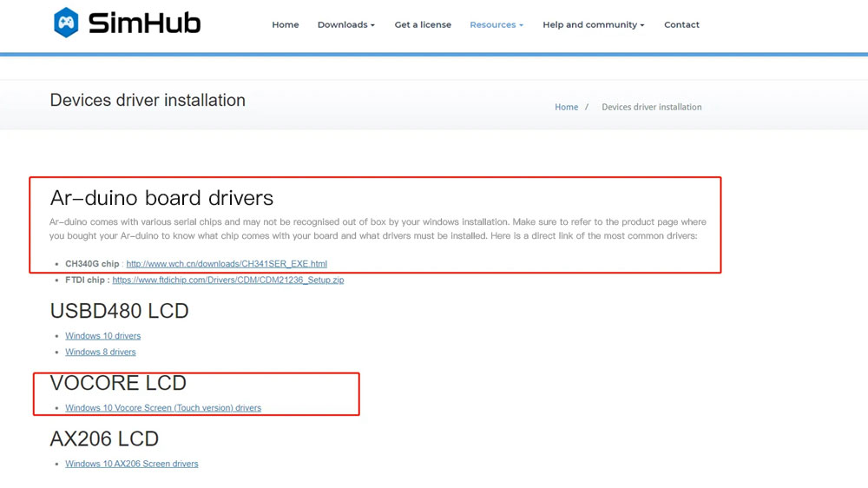Go to the Home navigation item
Image resolution: width=868 pixels, height=488 pixels.
pos(285,25)
